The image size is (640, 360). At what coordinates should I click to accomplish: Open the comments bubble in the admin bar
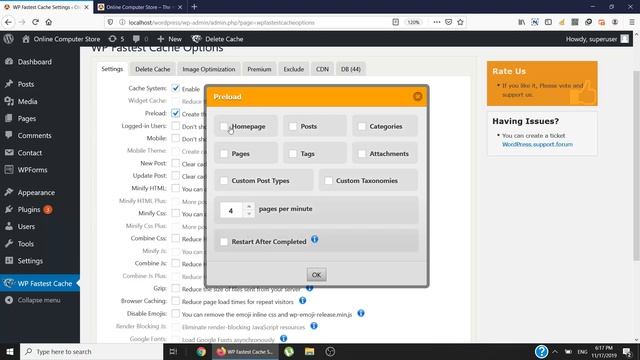(x=140, y=39)
